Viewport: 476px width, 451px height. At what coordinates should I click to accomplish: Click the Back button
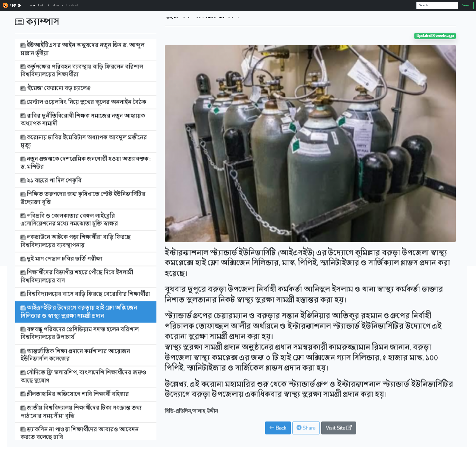278,428
